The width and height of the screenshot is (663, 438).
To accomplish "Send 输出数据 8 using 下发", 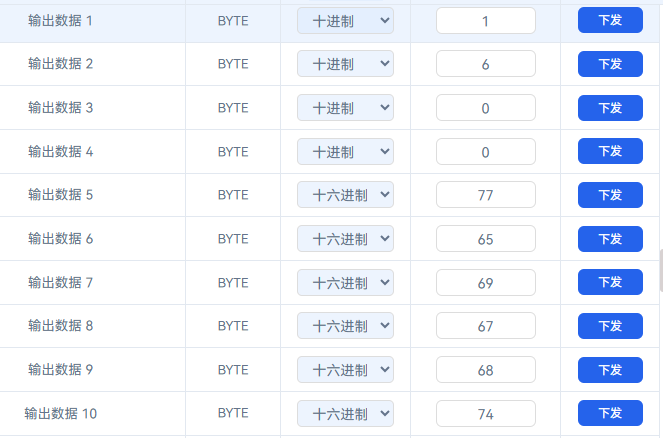I will (x=610, y=326).
